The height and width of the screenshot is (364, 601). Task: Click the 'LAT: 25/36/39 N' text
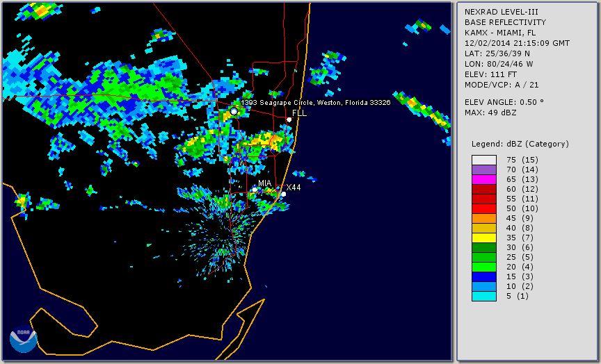(x=497, y=53)
